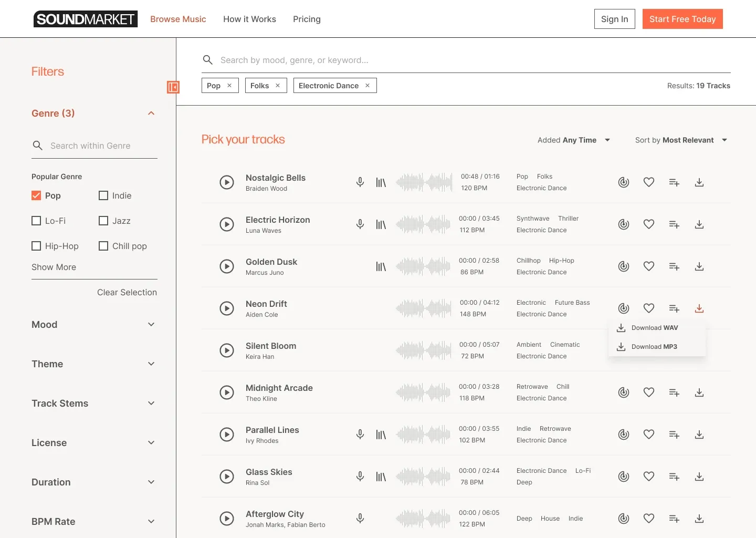Click the microphone icon on Glass Skies

point(360,477)
